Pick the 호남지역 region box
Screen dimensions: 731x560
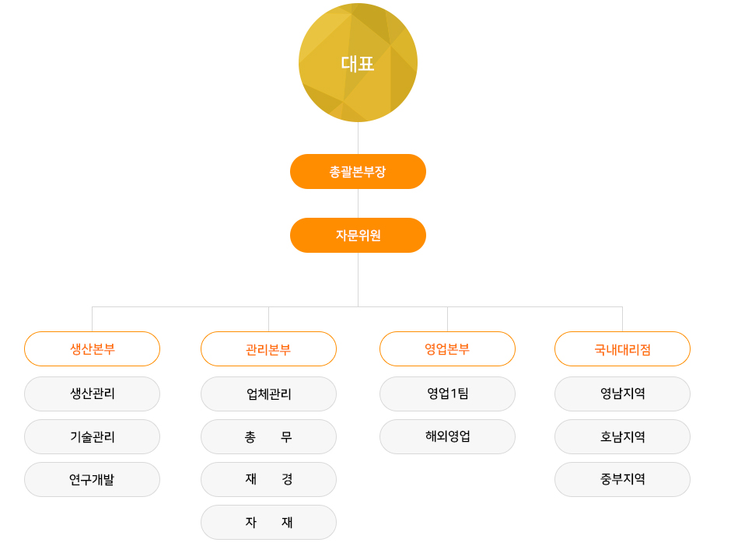(x=622, y=437)
